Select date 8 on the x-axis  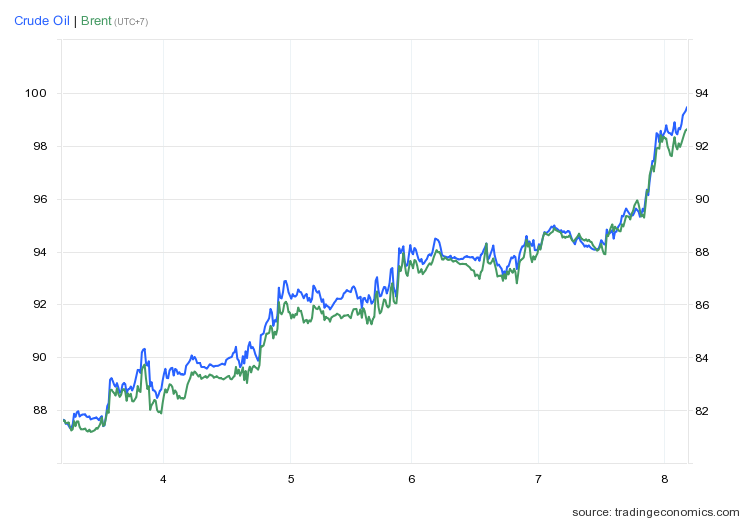(665, 478)
